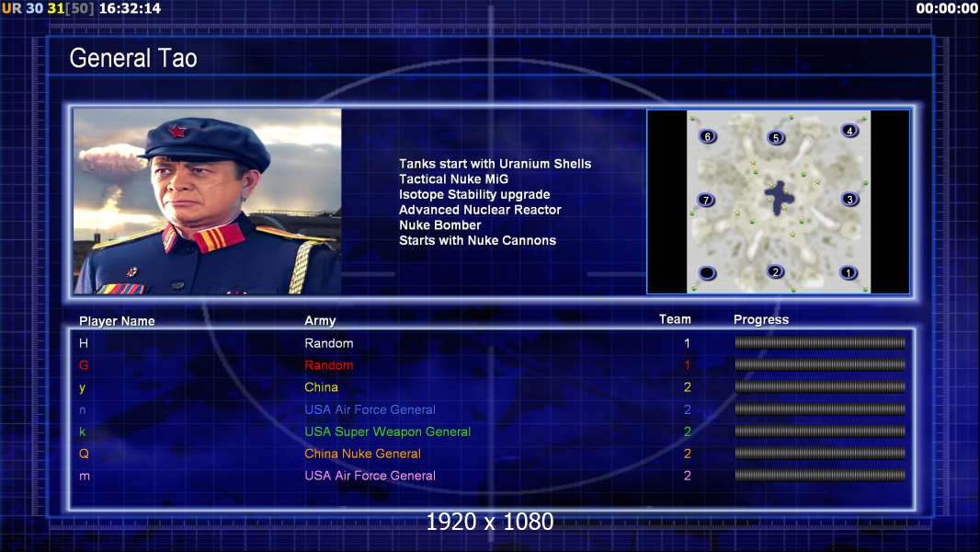
Task: Click yellow player name y
Action: click(x=83, y=387)
